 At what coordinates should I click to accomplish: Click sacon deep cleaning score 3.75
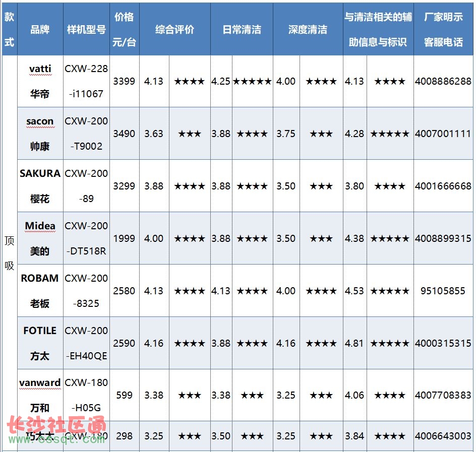click(x=286, y=134)
